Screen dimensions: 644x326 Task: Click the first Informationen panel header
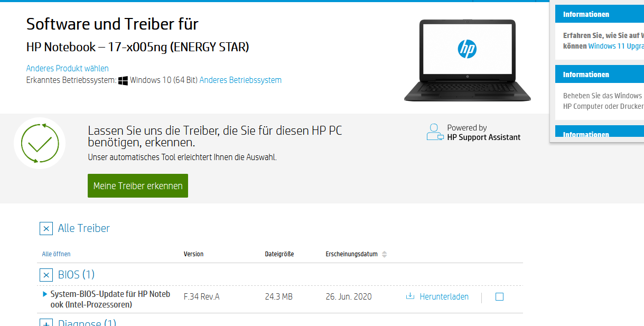pos(600,14)
